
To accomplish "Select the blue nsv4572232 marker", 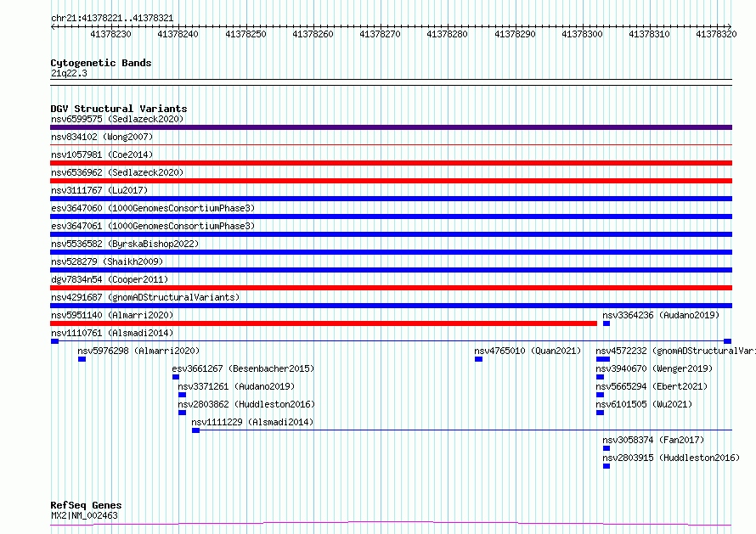I will pos(603,359).
